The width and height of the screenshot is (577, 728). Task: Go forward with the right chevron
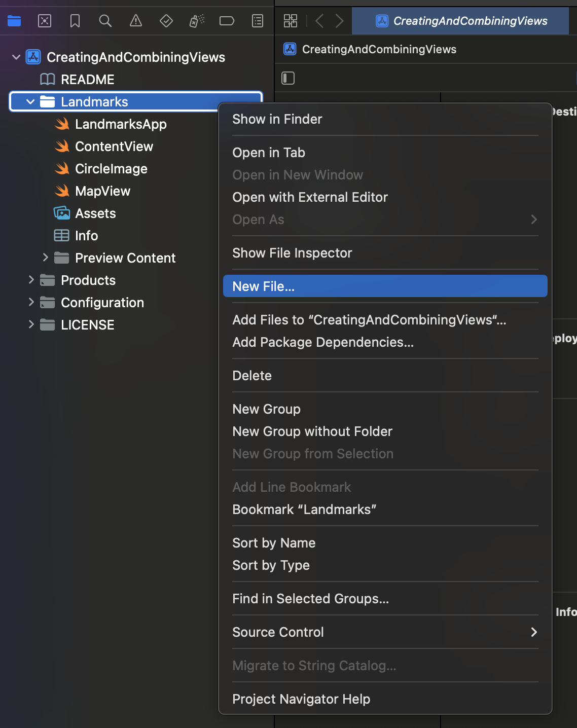click(x=340, y=21)
